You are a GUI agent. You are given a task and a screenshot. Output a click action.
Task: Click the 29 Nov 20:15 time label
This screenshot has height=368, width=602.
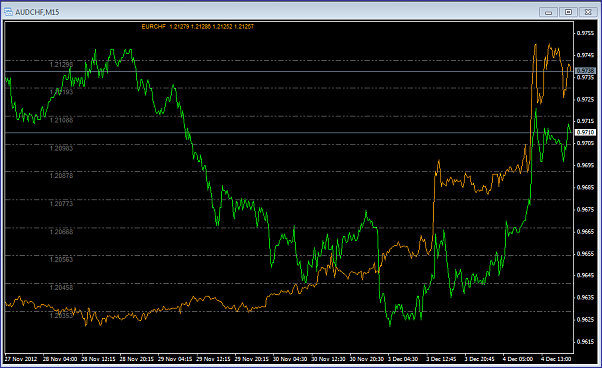252,359
